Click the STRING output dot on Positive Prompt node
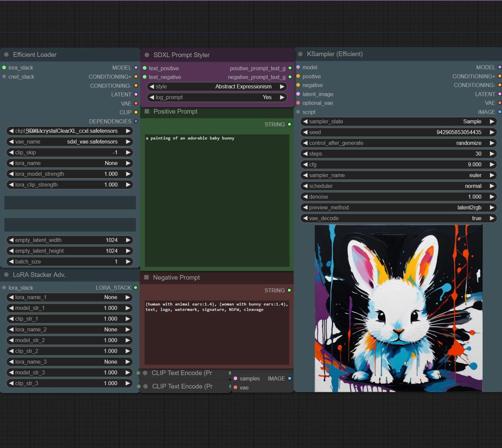Viewport: 502px width, 448px height. pyautogui.click(x=289, y=124)
